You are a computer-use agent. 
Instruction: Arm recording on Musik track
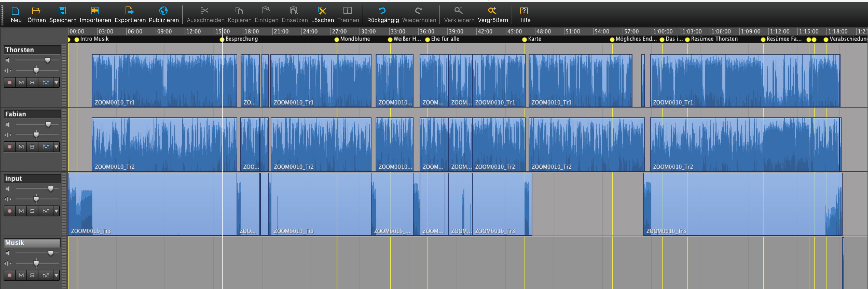tap(9, 276)
